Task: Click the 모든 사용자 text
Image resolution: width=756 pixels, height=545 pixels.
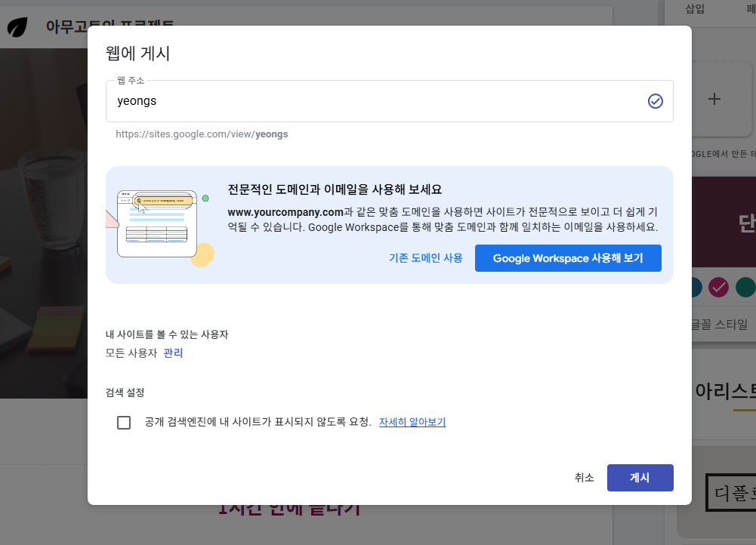Action: [x=131, y=353]
